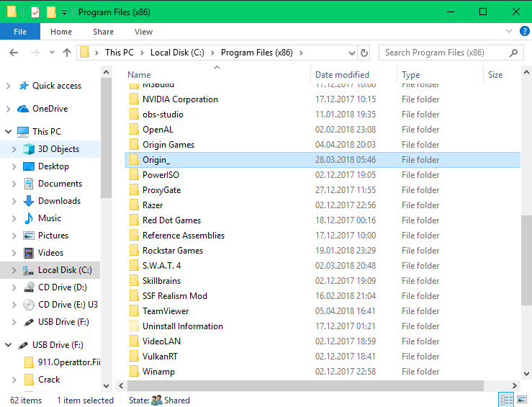Expand the Local Disk (C:) node
Viewport: 532px width, 407px height.
(14, 270)
